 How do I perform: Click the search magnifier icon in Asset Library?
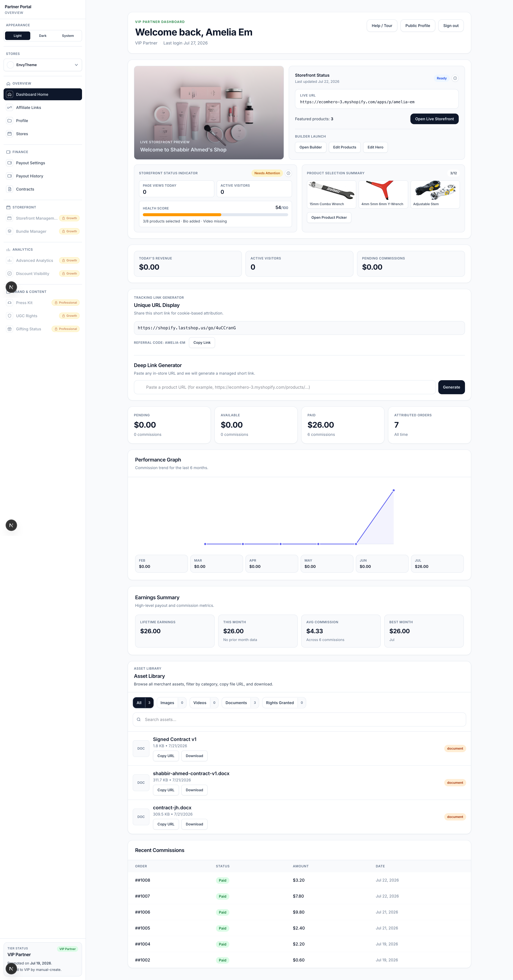(x=139, y=719)
